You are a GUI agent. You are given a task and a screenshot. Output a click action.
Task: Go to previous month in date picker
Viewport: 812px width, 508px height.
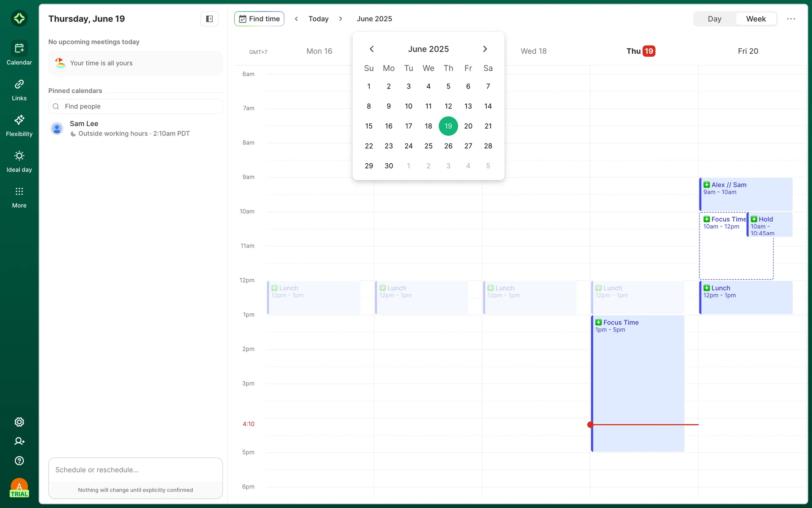(372, 49)
